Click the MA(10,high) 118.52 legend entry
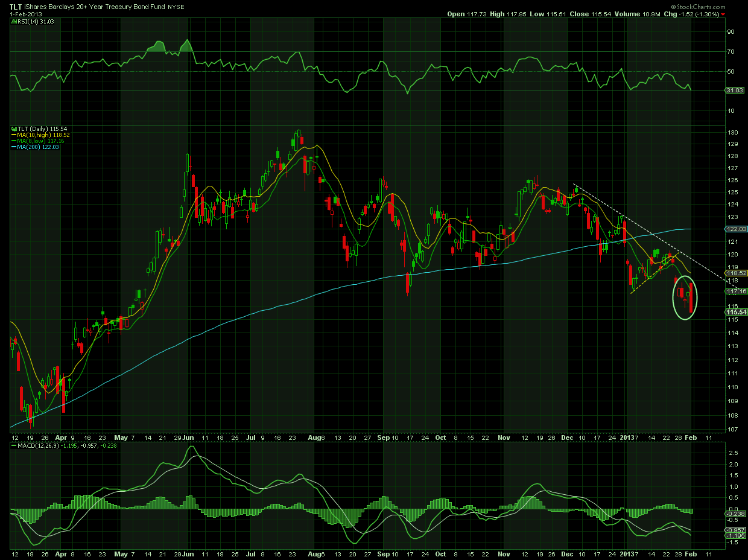This screenshot has height=560, width=748. 43,135
